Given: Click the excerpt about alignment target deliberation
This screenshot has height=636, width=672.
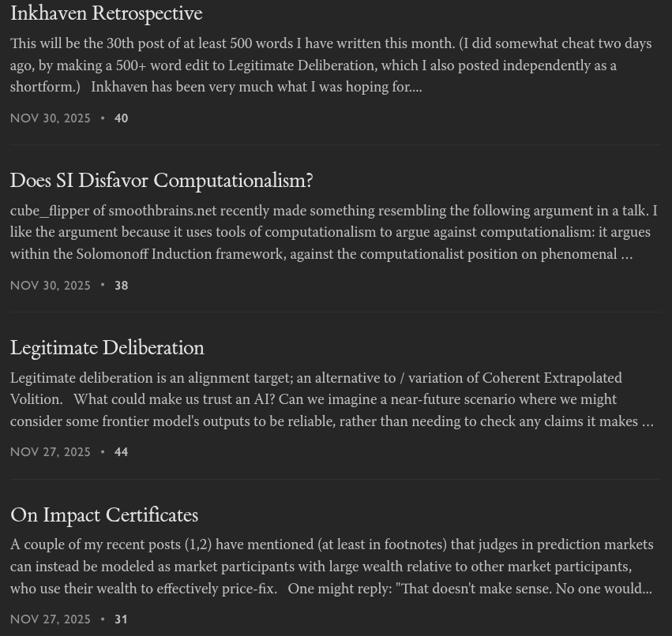Looking at the screenshot, I should 332,399.
